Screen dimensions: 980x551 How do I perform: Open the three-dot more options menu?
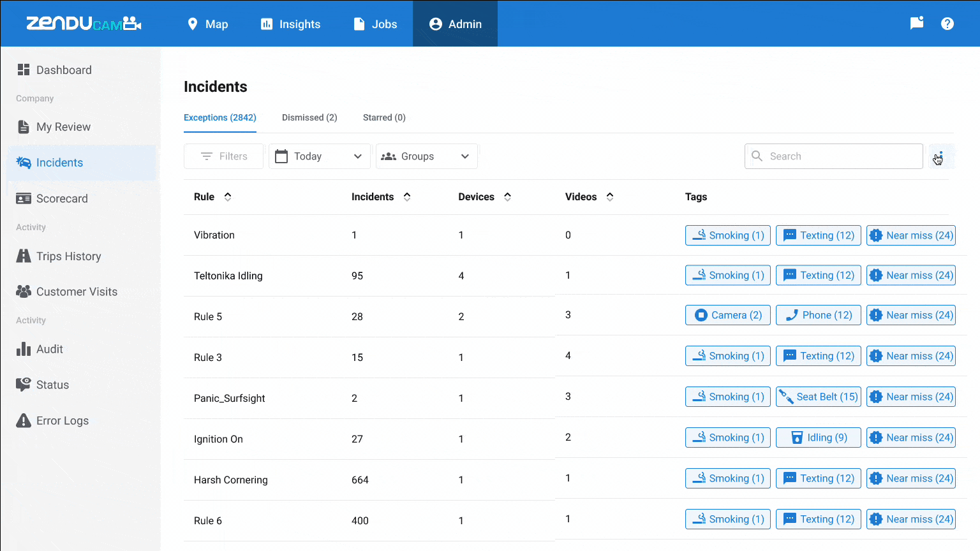click(x=940, y=156)
